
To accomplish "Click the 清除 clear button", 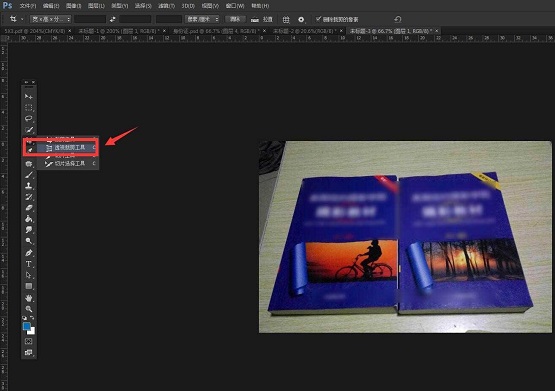I will [x=235, y=19].
